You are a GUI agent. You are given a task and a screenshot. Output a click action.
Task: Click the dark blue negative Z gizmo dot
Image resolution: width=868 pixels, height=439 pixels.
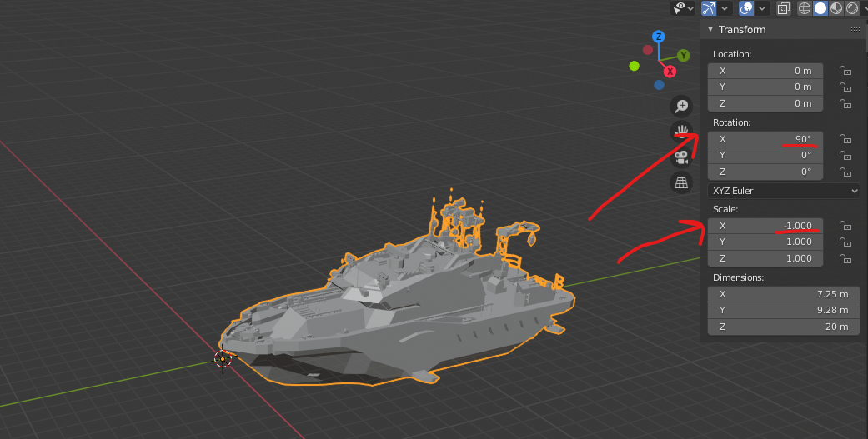(x=659, y=85)
